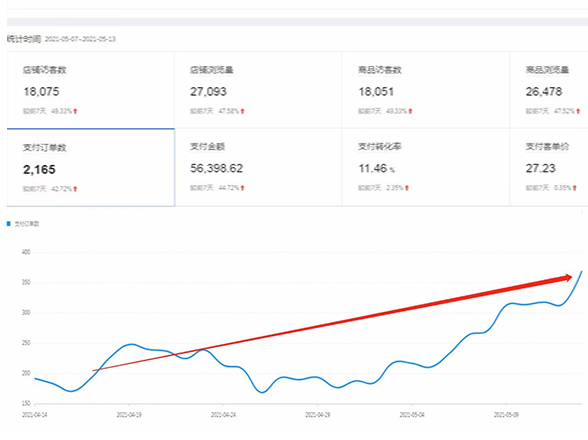The image size is (588, 440).
Task: Click the highlighted 支付订单数 card title
Action: 45,147
